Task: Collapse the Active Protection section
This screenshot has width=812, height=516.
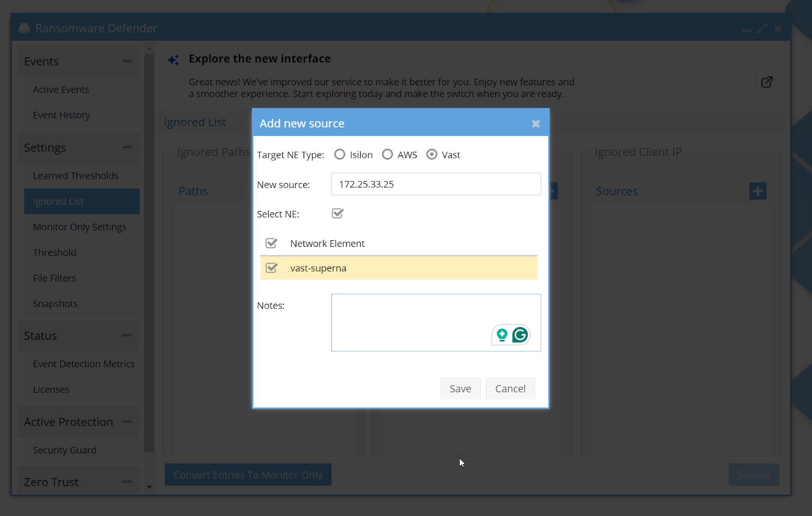Action: 127,422
